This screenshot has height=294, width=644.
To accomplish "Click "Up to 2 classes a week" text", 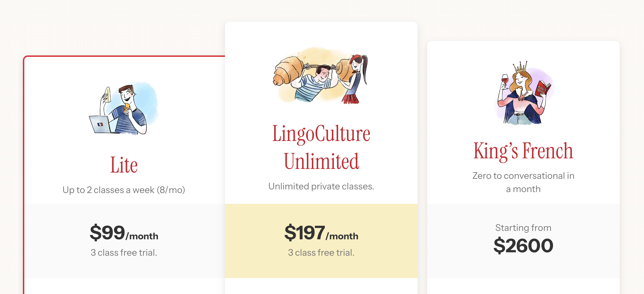I will point(124,190).
